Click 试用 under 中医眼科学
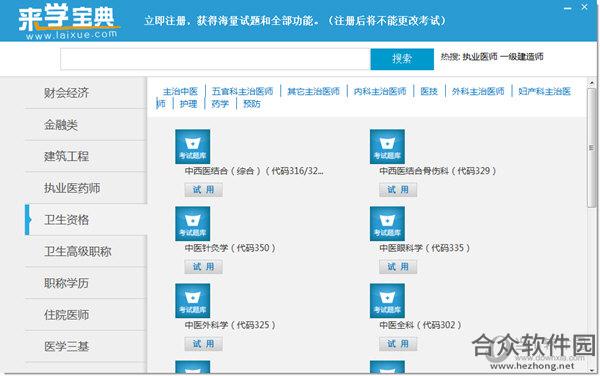600x376 pixels. click(x=398, y=267)
